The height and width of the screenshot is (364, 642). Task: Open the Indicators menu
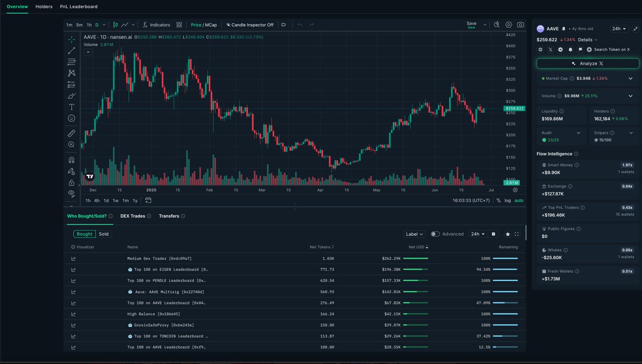tap(156, 25)
